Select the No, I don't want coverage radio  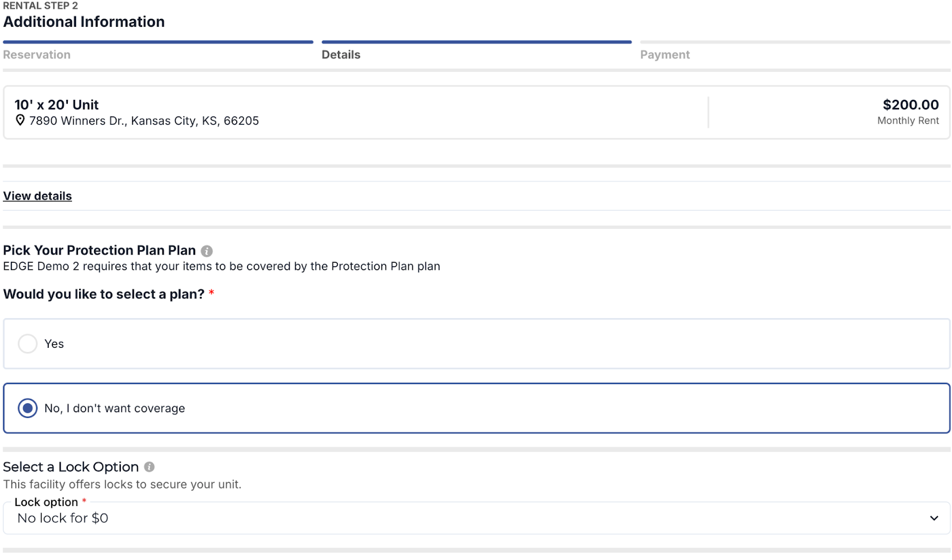[x=27, y=408]
